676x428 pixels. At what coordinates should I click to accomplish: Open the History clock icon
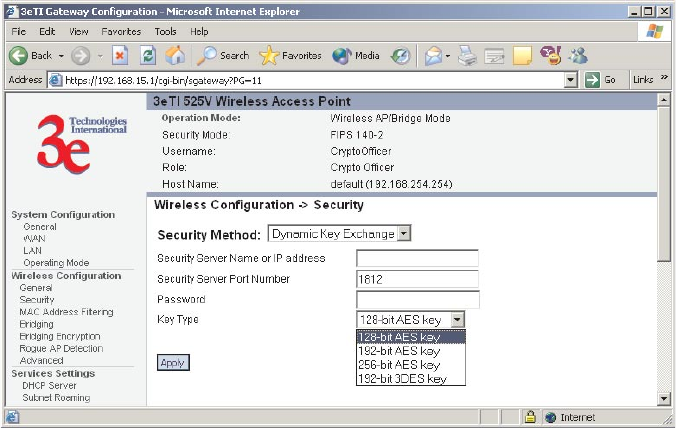[x=401, y=56]
